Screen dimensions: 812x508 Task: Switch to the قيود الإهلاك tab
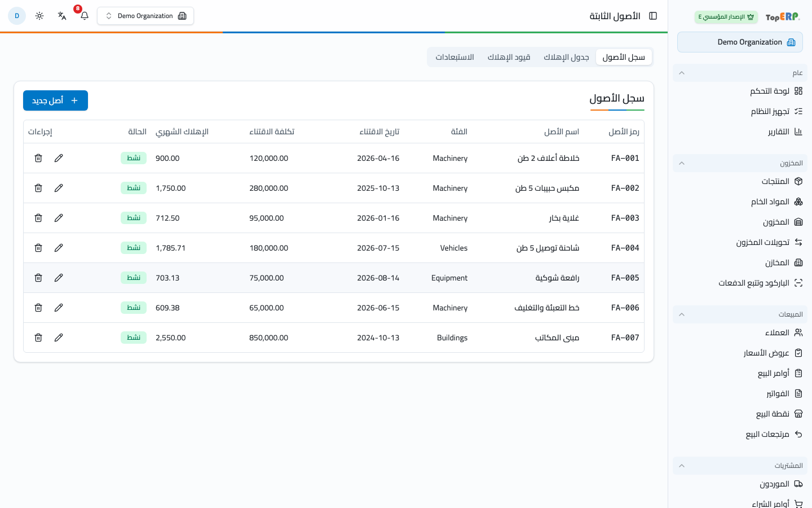509,57
